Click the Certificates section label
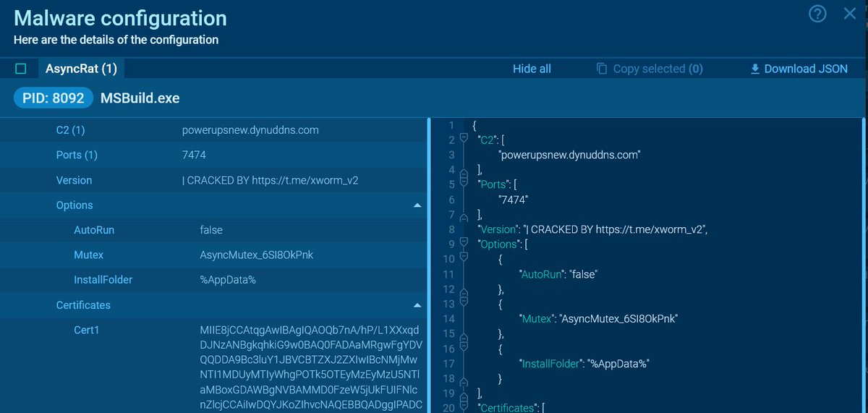The image size is (868, 413). (83, 305)
